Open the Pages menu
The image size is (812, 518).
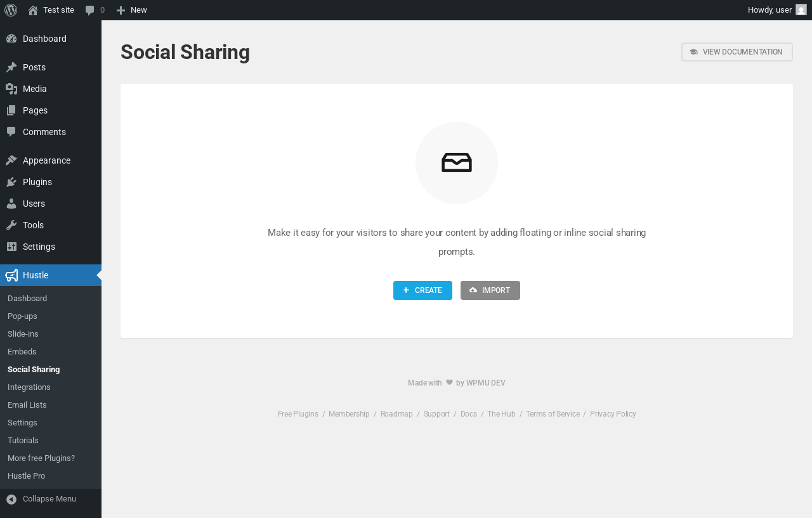pos(51,110)
